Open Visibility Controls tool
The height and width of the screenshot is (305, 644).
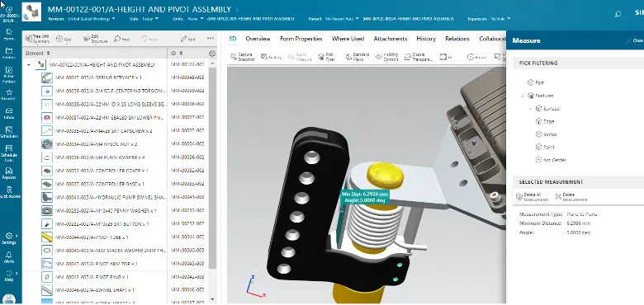pos(387,57)
